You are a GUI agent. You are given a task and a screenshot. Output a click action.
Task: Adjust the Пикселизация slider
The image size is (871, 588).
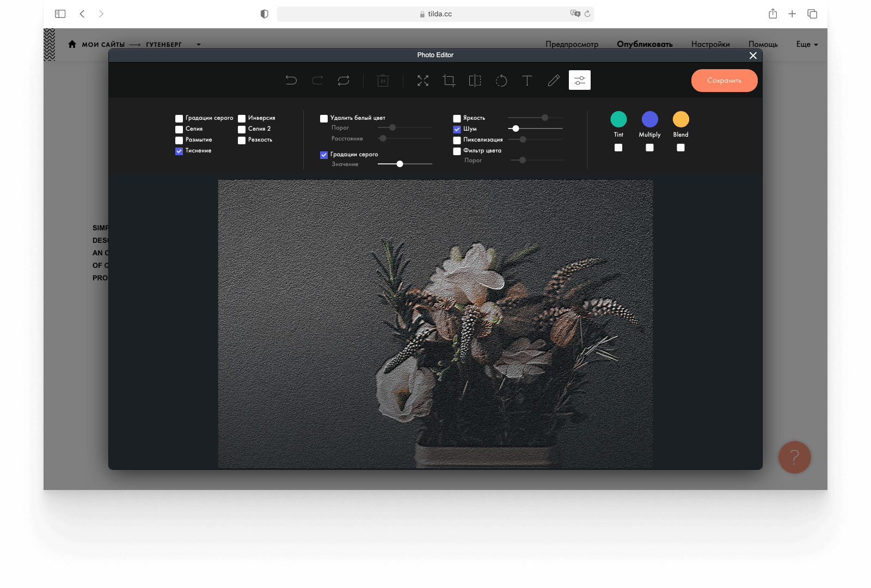[523, 139]
